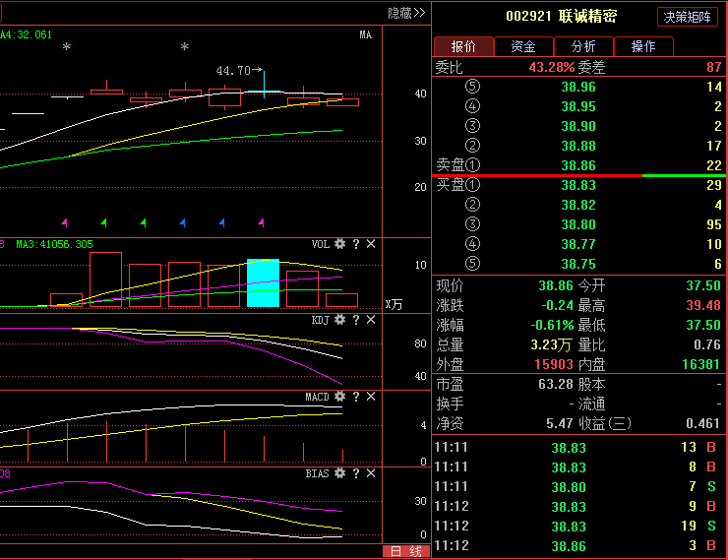Viewport: 728px width, 560px height.
Task: Open the 操作 tab
Action: pos(643,46)
